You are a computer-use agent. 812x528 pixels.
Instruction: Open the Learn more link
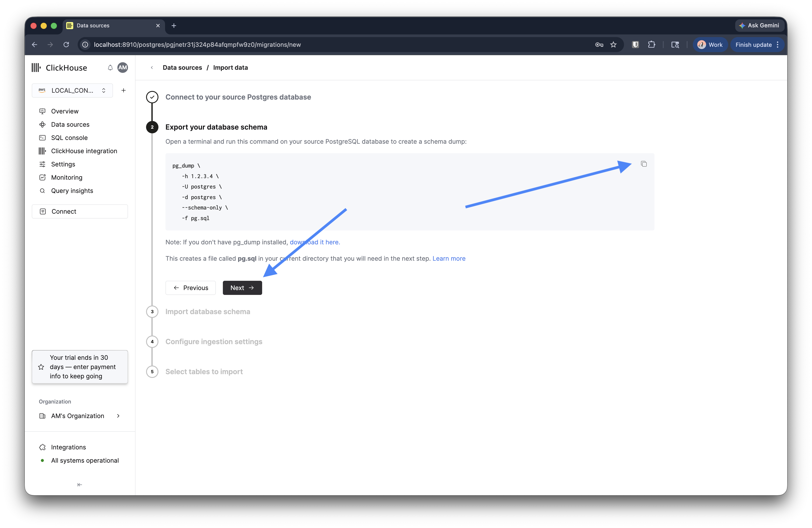449,258
